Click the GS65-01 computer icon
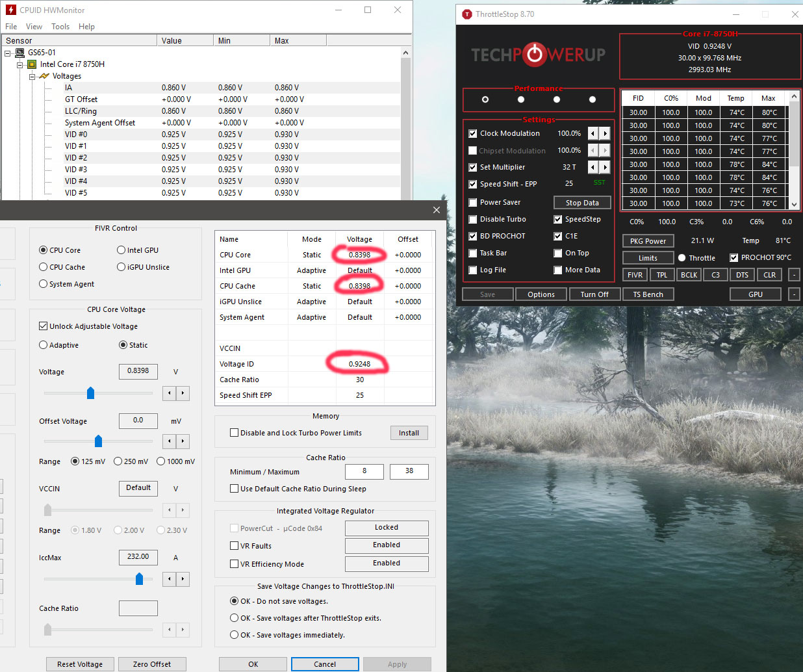 point(19,53)
